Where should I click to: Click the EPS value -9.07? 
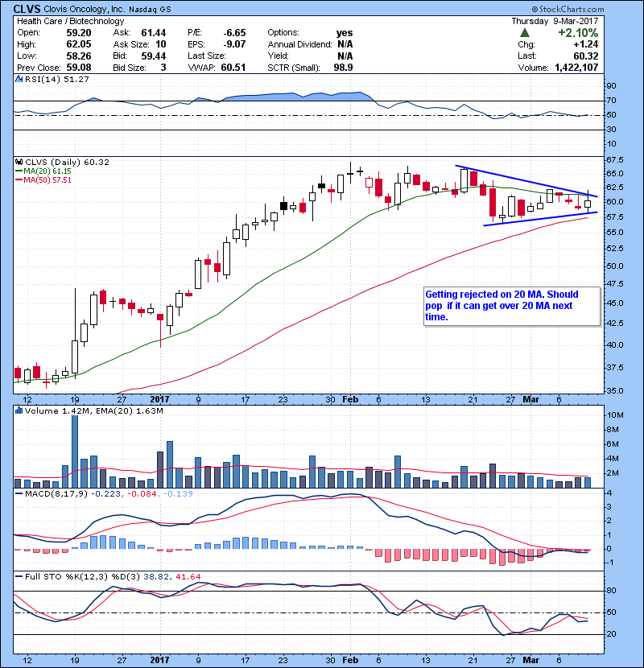click(x=234, y=44)
